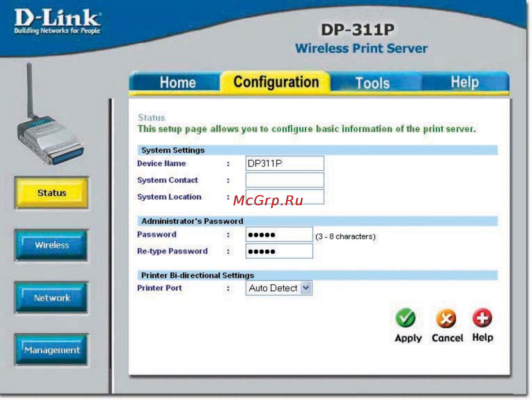Click the Device Name input field

(285, 163)
